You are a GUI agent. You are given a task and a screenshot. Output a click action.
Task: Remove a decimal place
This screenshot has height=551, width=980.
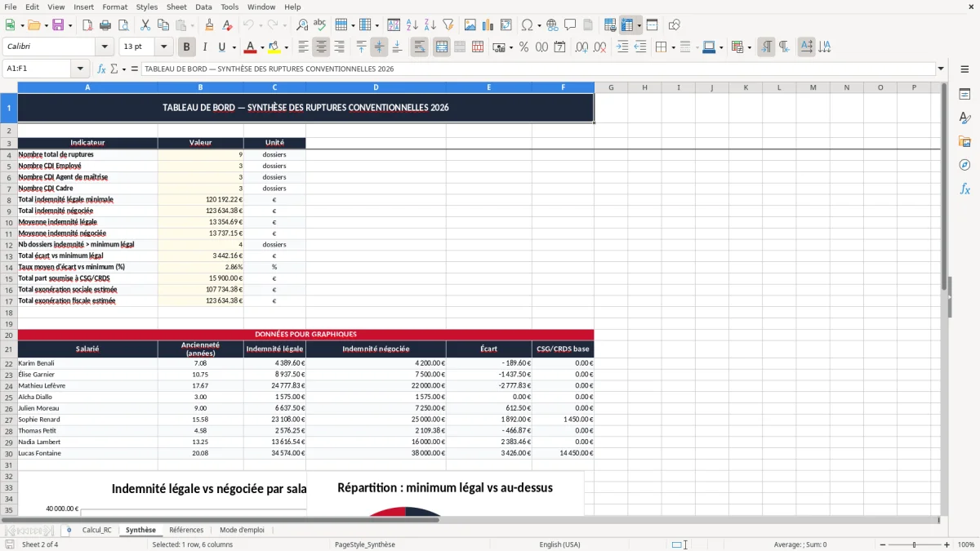[599, 47]
